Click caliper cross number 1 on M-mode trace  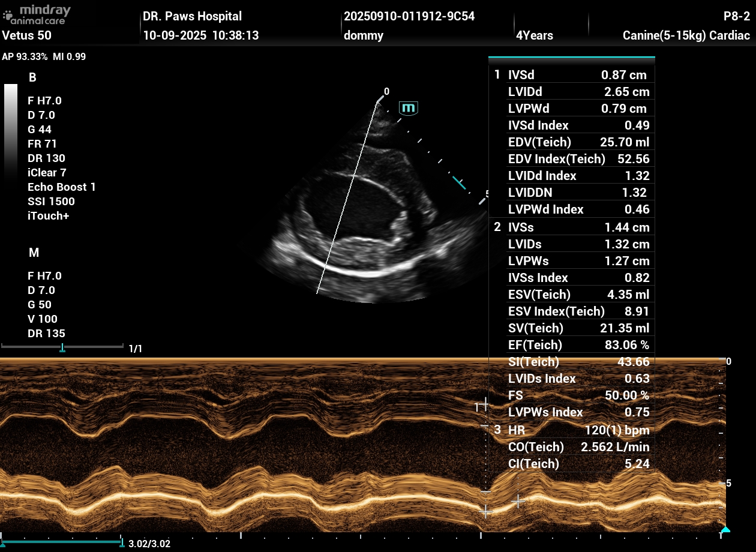484,406
